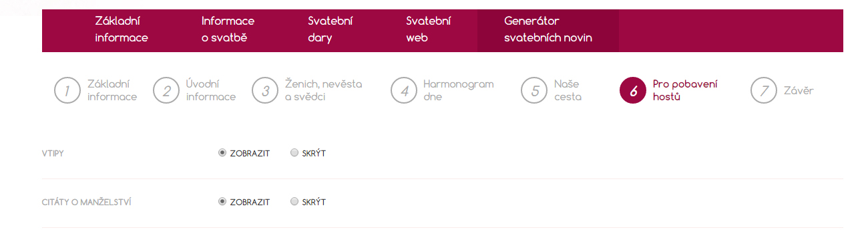The width and height of the screenshot is (868, 242).
Task: Open the Svatební dary tab
Action: point(331,30)
